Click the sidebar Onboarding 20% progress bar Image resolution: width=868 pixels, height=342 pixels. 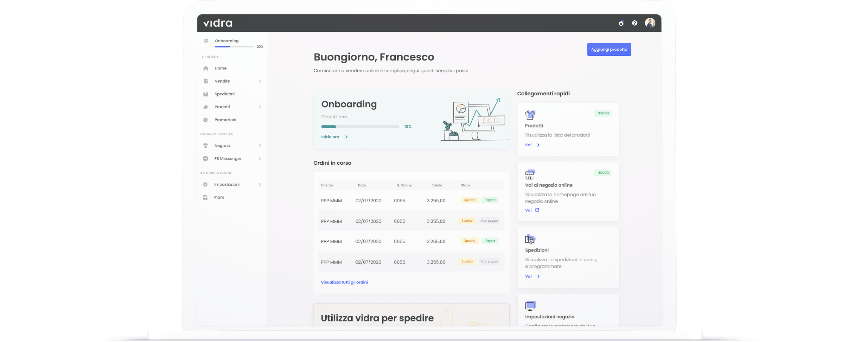point(234,47)
